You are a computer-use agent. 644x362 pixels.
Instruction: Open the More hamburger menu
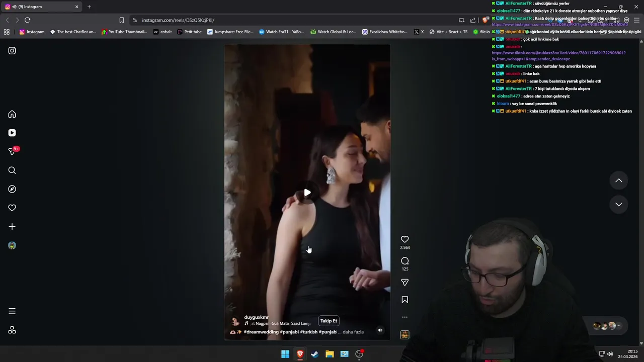[12, 311]
